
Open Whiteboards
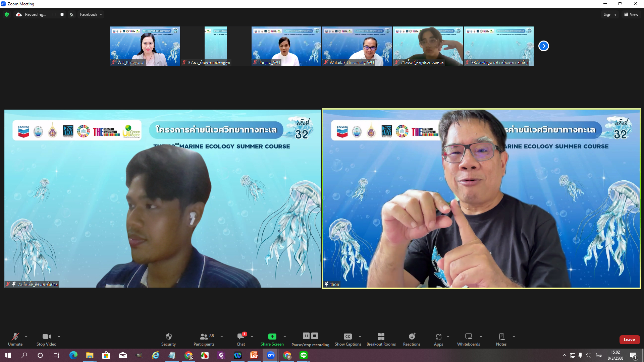(x=468, y=339)
